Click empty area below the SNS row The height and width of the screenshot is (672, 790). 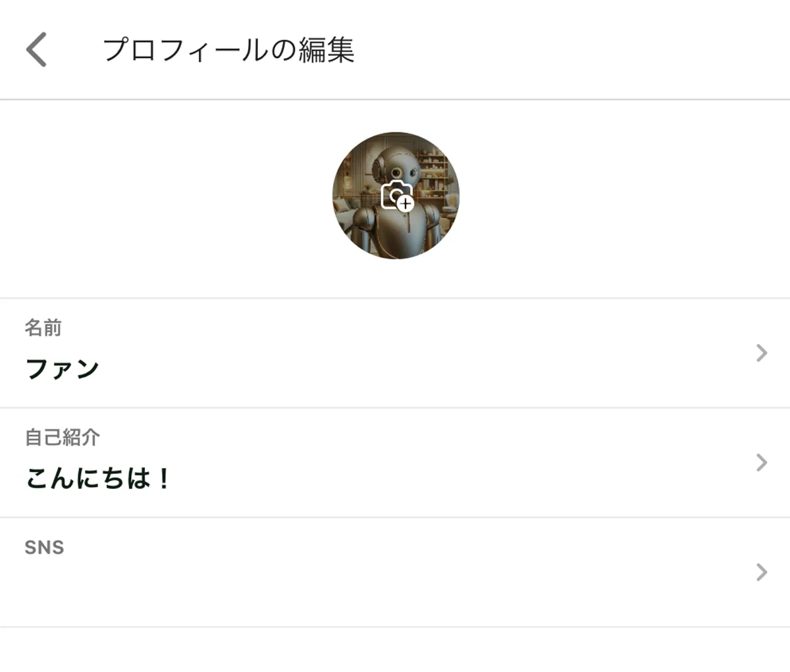tap(395, 650)
